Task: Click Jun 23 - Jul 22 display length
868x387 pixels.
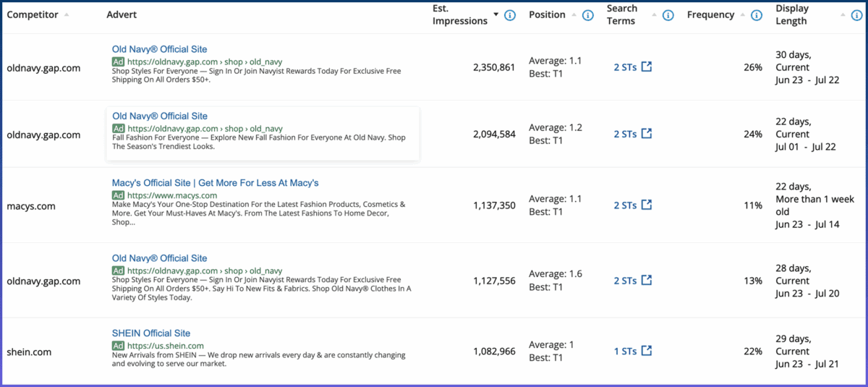Action: [807, 80]
